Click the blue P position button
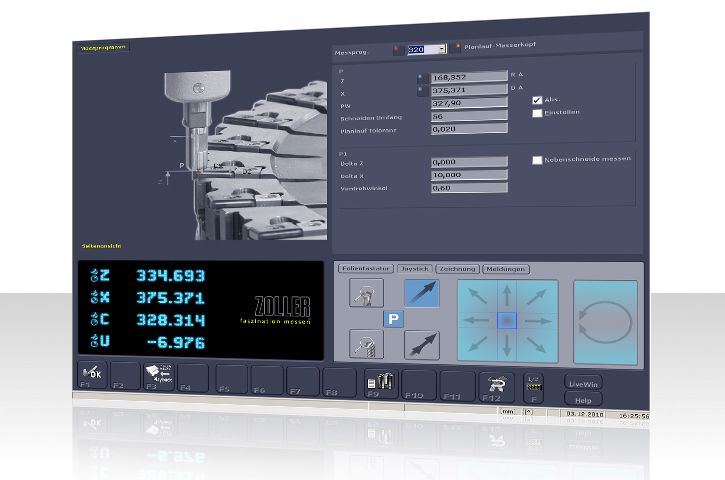This screenshot has width=725, height=480. pyautogui.click(x=393, y=319)
